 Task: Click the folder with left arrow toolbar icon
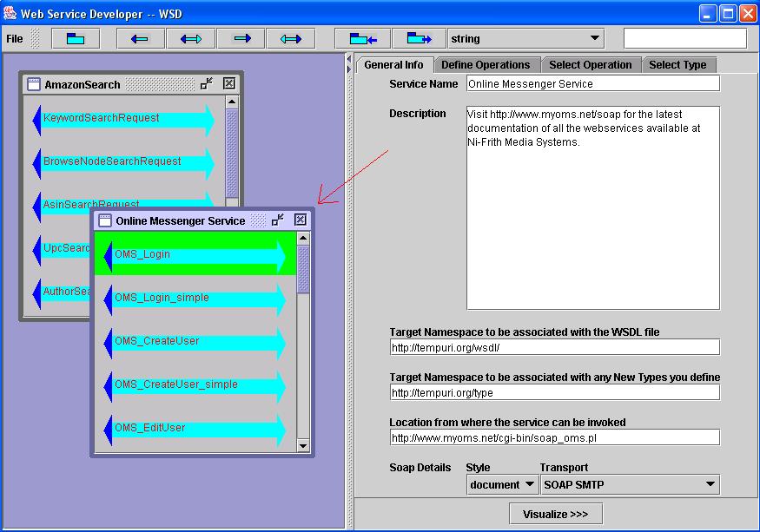click(362, 39)
